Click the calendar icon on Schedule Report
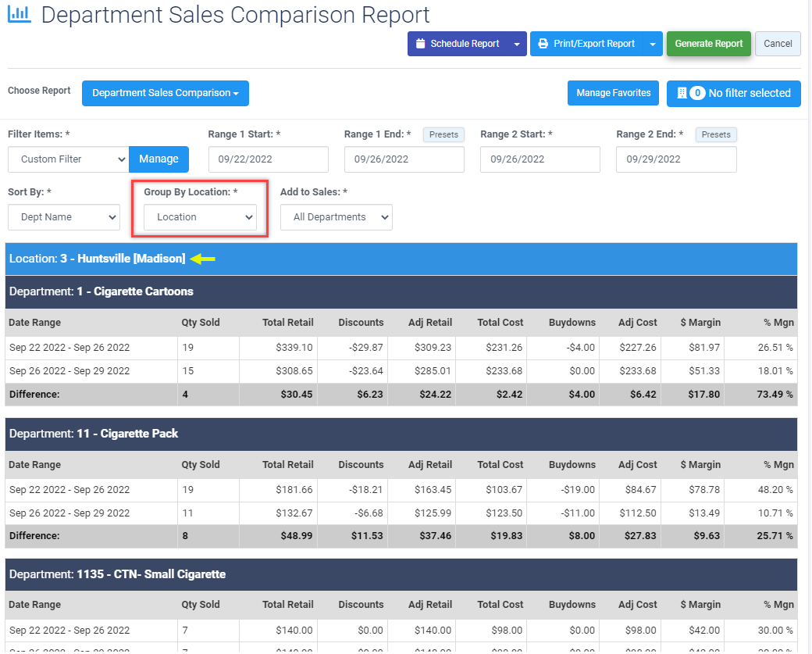 point(421,44)
